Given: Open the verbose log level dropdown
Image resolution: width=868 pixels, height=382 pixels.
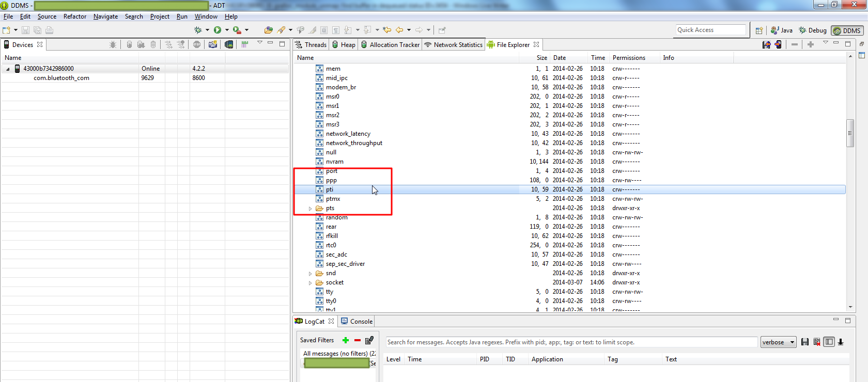Looking at the screenshot, I should 778,342.
